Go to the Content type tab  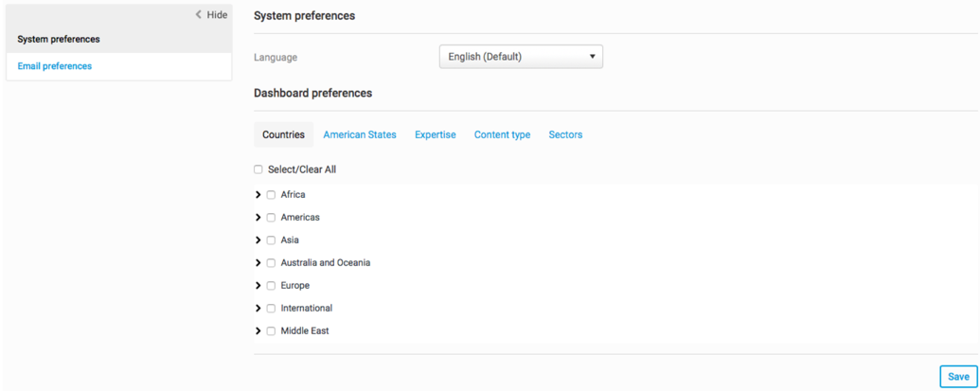(x=502, y=135)
